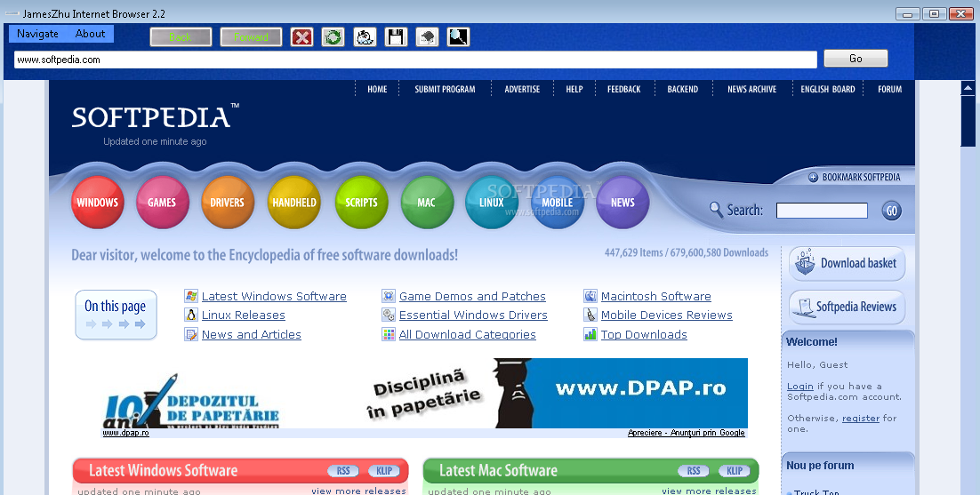Click the snowman icon in the toolbar
This screenshot has height=495, width=980.
[x=365, y=36]
